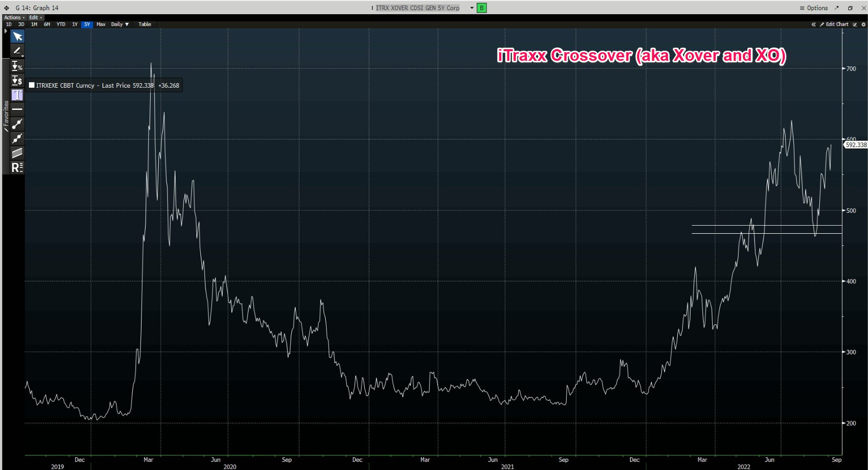Click the 592.338 last price axis tag
The height and width of the screenshot is (470, 868).
pos(856,145)
